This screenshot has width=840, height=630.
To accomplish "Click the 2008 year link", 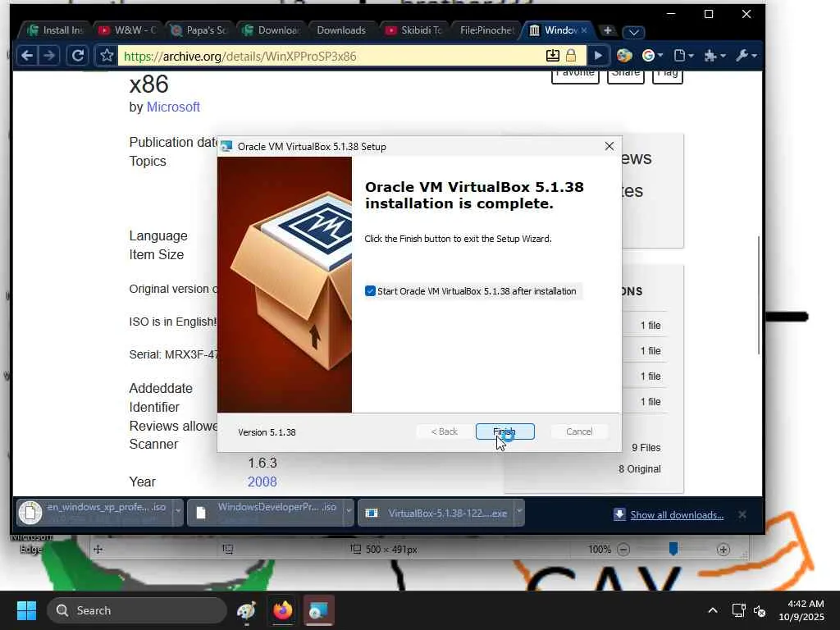I will coord(262,482).
